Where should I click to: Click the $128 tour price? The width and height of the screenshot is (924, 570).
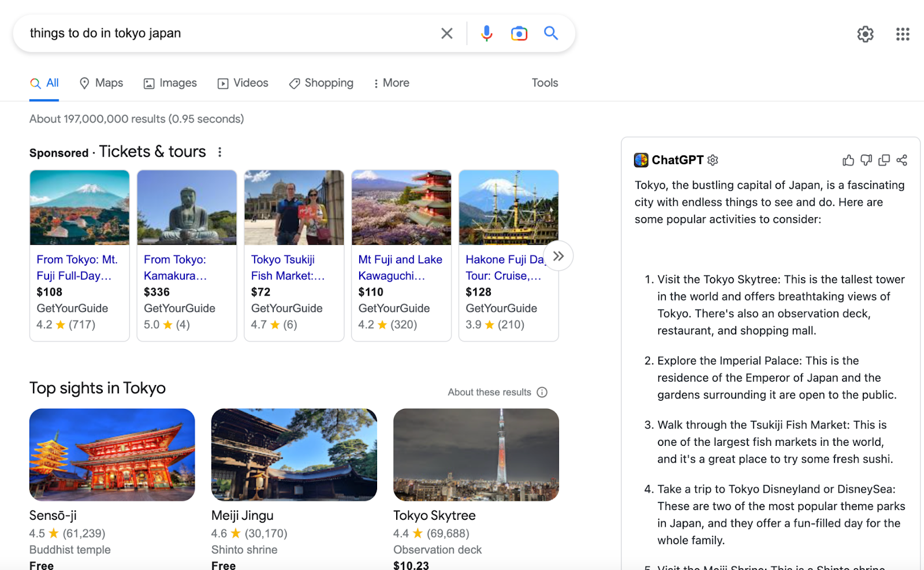[479, 292]
